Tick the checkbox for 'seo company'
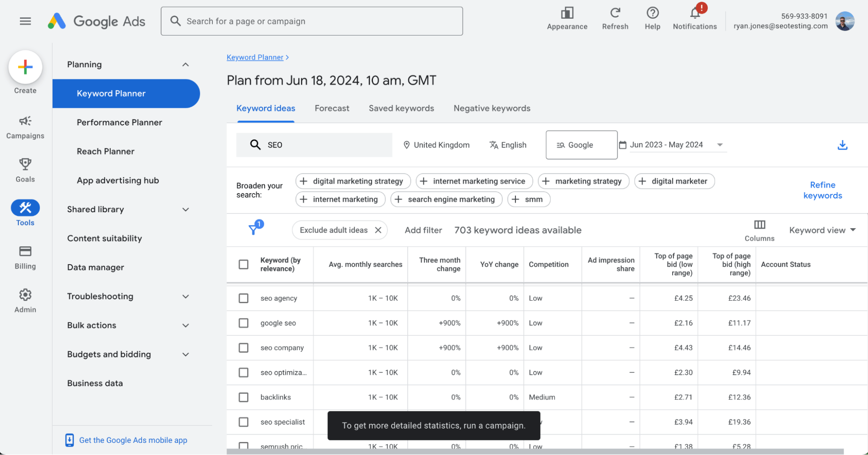Viewport: 868px width, 455px height. (x=244, y=347)
